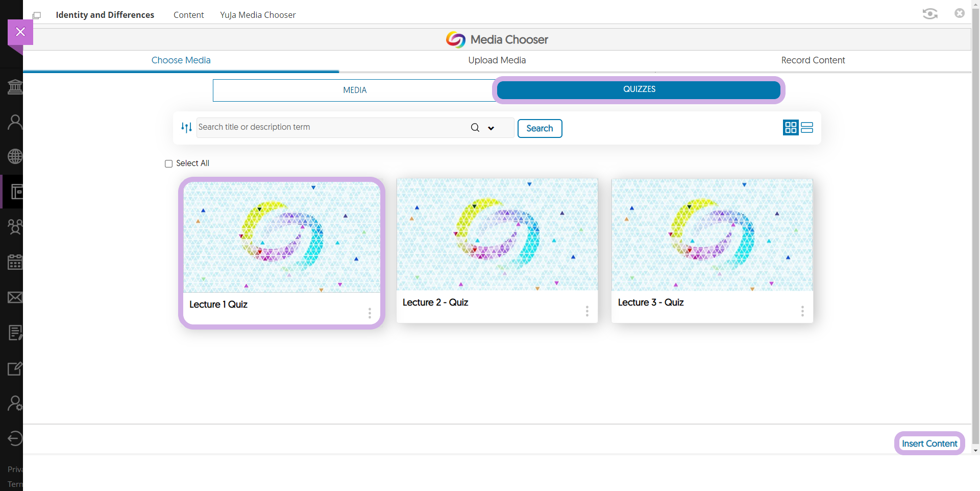
Task: Open the Messages envelope icon in sidebar
Action: click(15, 297)
